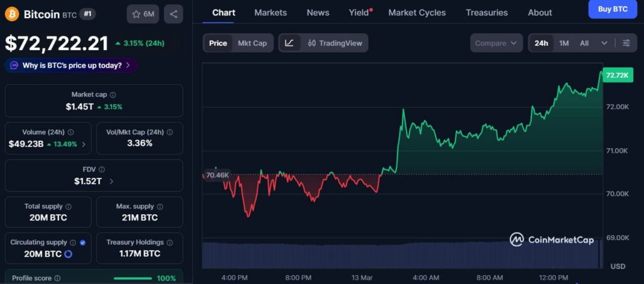644x284 pixels.
Task: Click Vol/Mkt Cap (24h) info icon
Action: pos(170,132)
